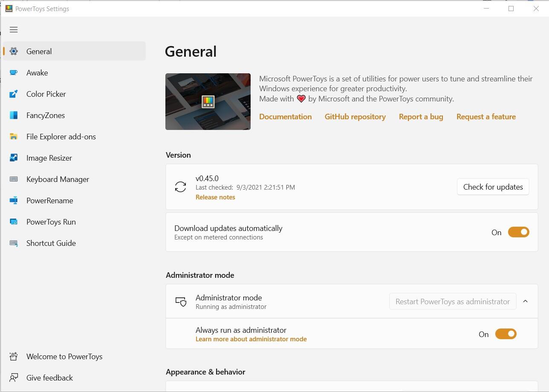The width and height of the screenshot is (549, 392).
Task: Open the Release notes link
Action: coord(215,197)
